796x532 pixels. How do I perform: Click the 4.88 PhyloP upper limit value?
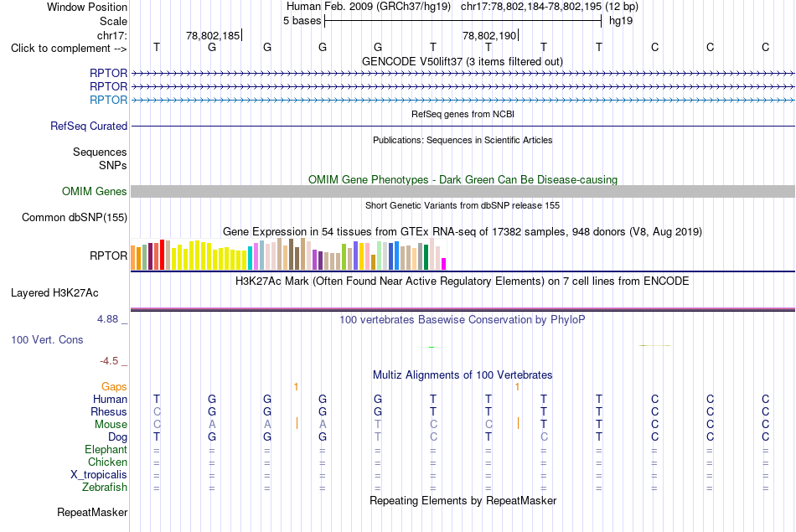107,319
